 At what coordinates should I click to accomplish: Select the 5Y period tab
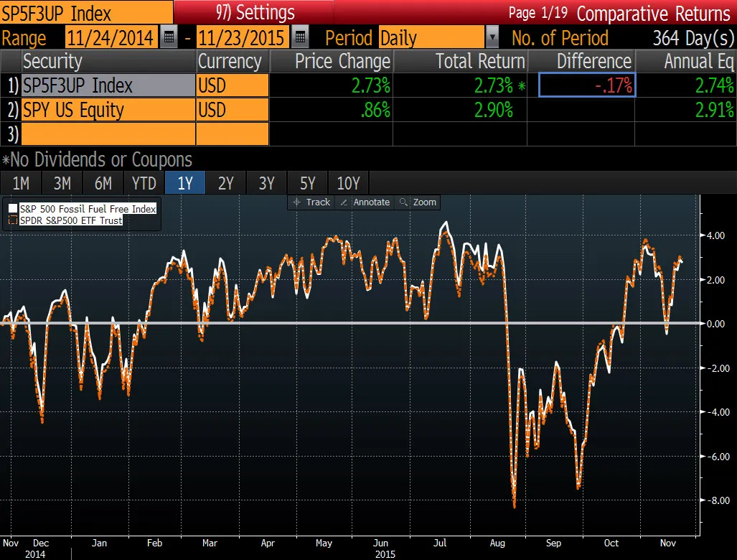coord(307,183)
